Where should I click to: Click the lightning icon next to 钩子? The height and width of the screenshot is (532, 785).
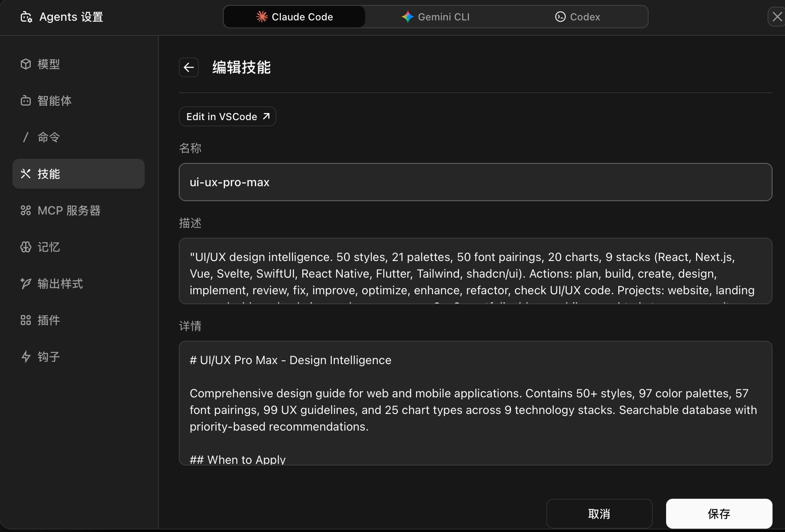pyautogui.click(x=26, y=357)
